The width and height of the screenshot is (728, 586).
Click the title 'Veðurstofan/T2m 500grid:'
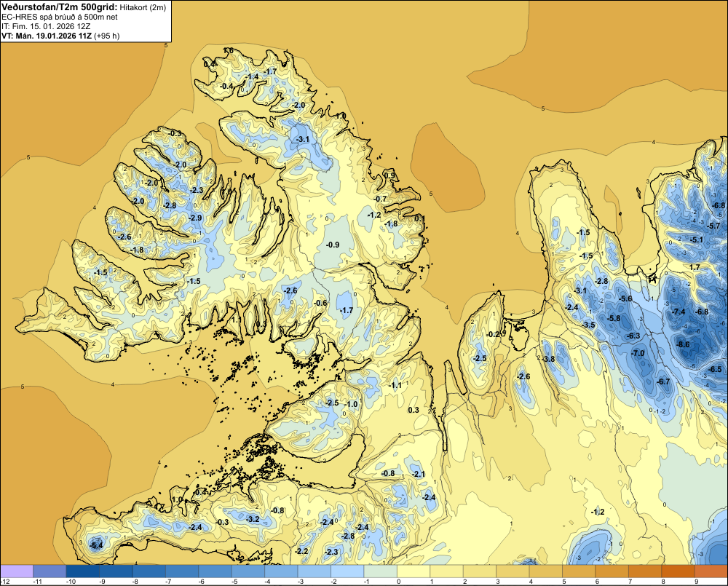(60, 7)
